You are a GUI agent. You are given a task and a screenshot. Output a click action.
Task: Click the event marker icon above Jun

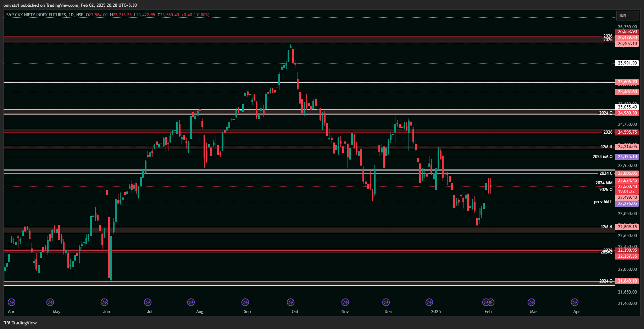click(x=104, y=302)
